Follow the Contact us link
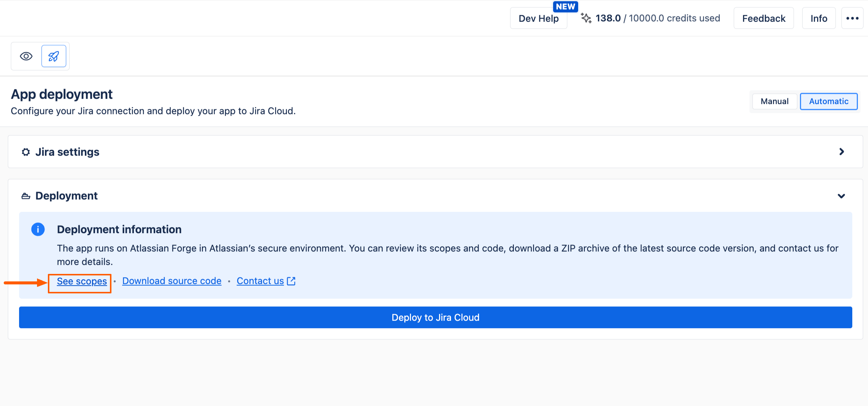 [260, 281]
